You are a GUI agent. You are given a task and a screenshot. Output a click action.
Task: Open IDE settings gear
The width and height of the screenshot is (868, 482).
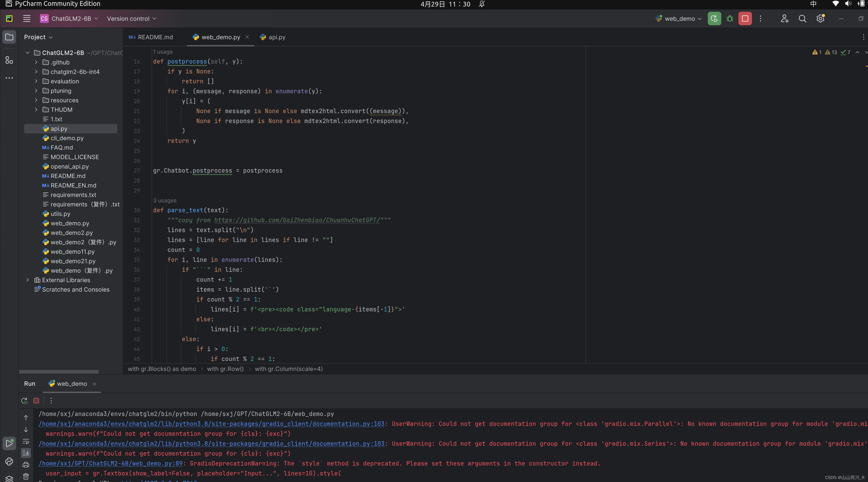[x=820, y=18]
